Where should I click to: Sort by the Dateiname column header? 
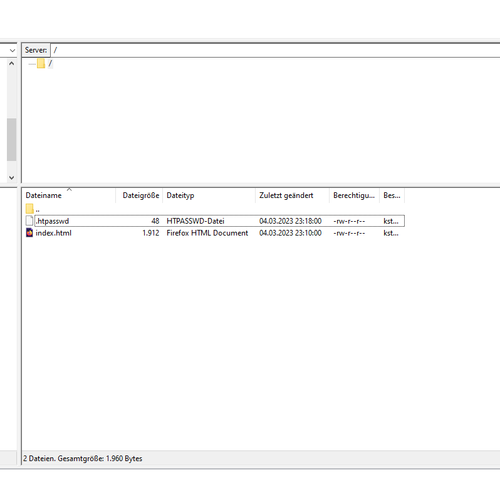click(x=69, y=195)
